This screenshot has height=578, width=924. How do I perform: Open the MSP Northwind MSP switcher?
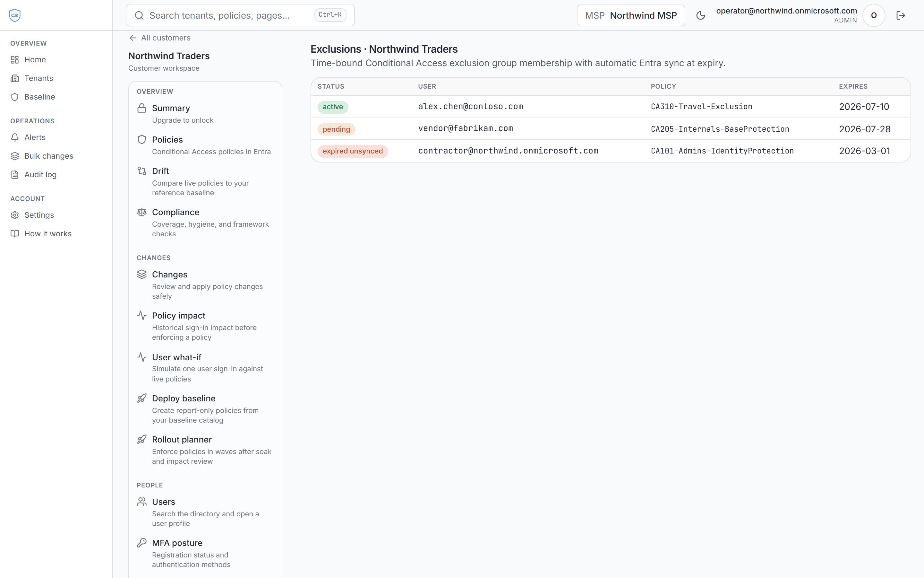click(x=631, y=15)
